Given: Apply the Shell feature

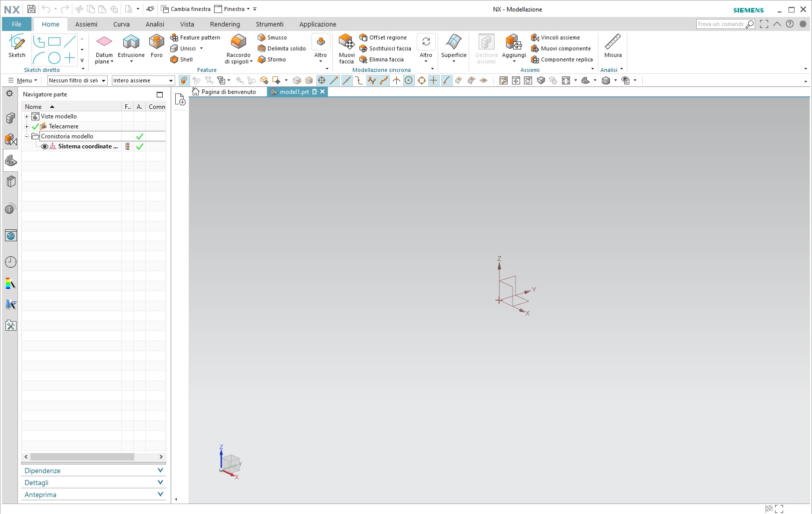Looking at the screenshot, I should [182, 59].
